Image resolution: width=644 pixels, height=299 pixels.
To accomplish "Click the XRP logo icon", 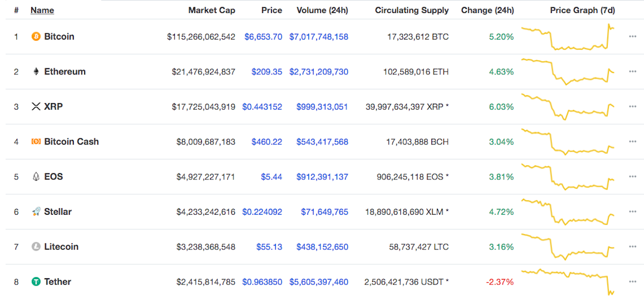I will pos(36,107).
